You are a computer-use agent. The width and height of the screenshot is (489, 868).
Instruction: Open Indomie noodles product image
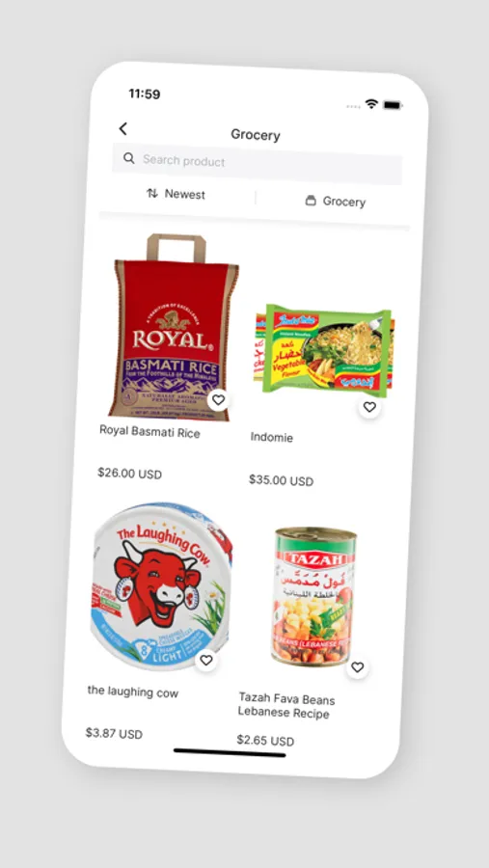point(324,350)
